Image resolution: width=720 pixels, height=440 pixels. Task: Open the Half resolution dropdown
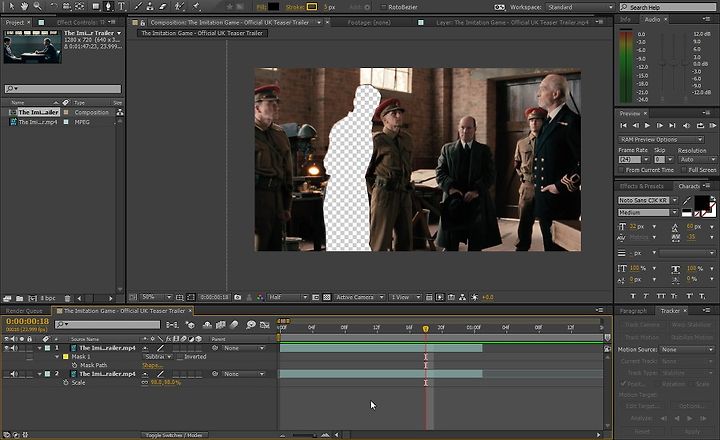pyautogui.click(x=288, y=297)
